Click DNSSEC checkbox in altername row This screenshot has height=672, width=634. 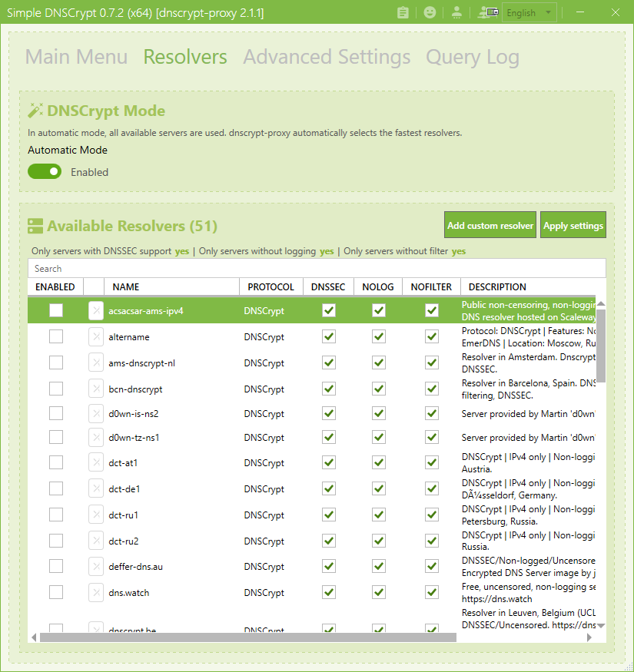click(x=329, y=336)
